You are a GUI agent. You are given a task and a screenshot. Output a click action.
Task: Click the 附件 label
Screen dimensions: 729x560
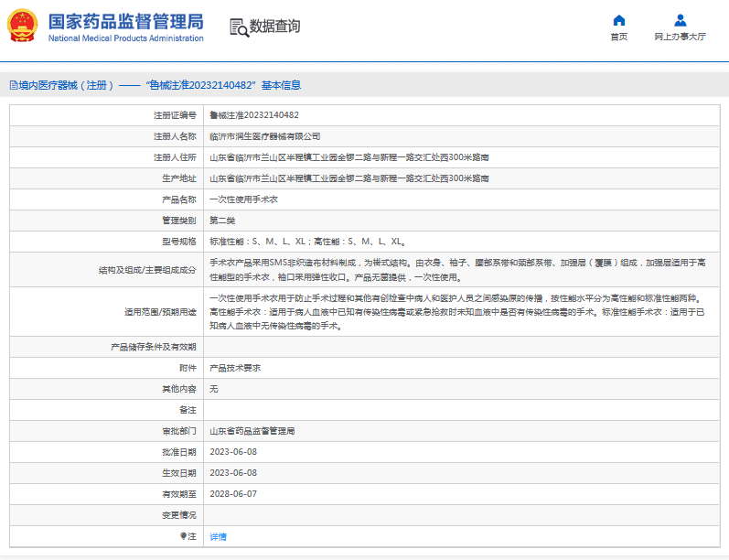[188, 368]
